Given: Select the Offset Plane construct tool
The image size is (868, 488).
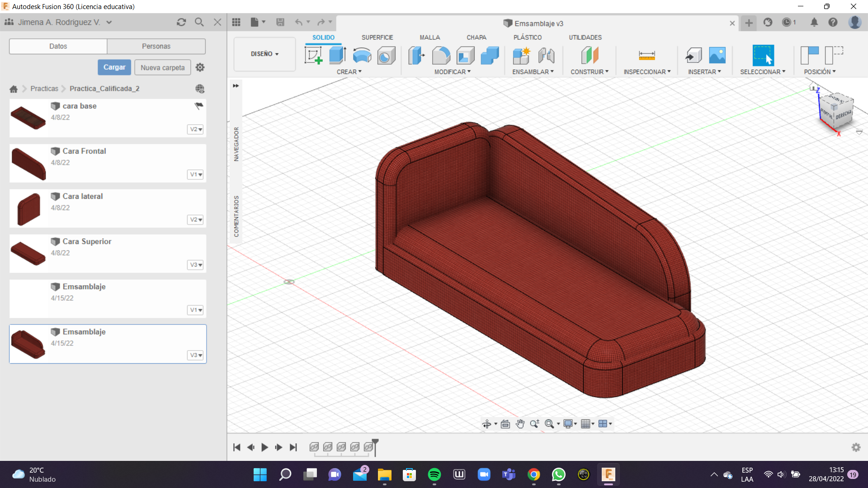Looking at the screenshot, I should tap(590, 56).
